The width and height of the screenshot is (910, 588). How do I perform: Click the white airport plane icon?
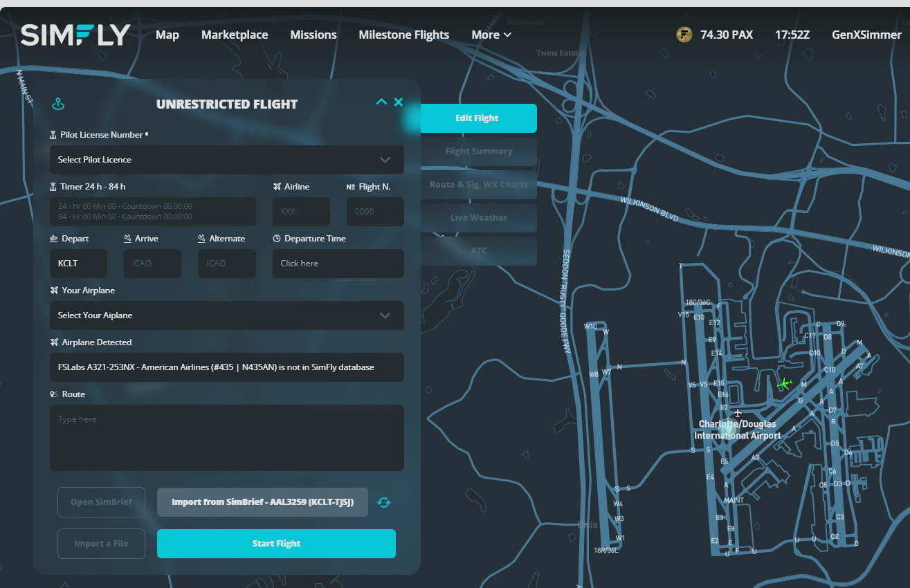point(738,413)
